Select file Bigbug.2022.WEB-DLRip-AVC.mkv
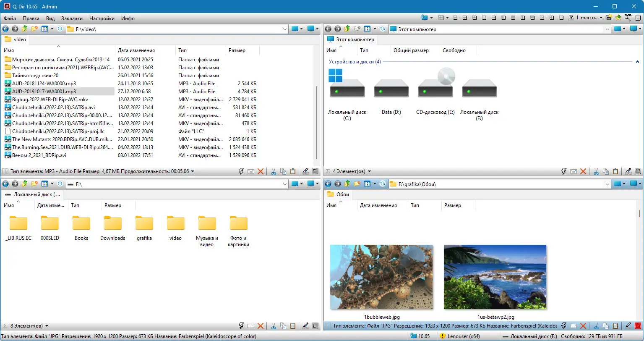The width and height of the screenshot is (644, 341). pos(50,100)
